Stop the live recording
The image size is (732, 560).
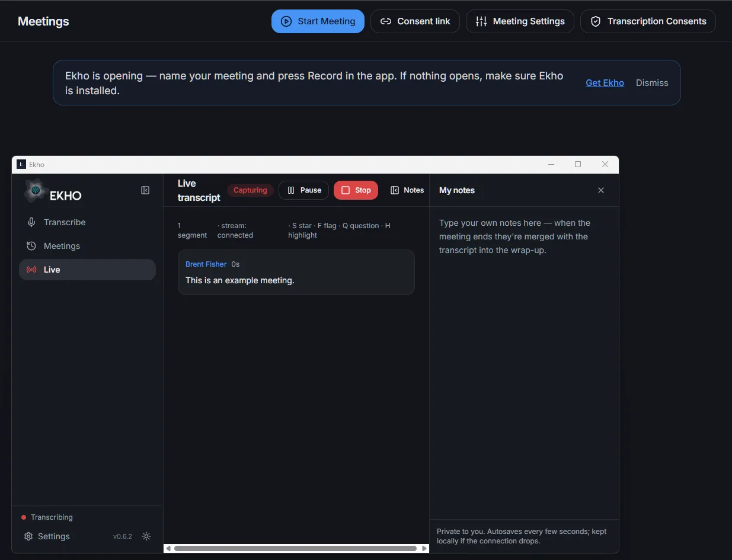(356, 190)
